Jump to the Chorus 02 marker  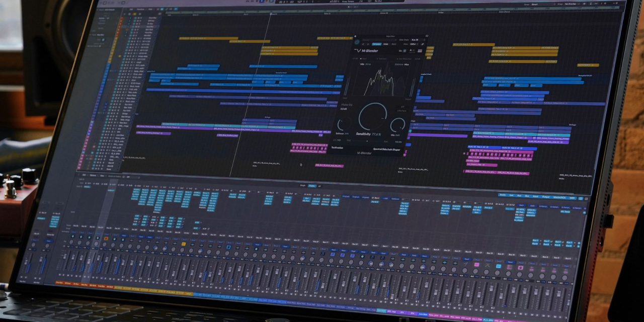pos(384,13)
